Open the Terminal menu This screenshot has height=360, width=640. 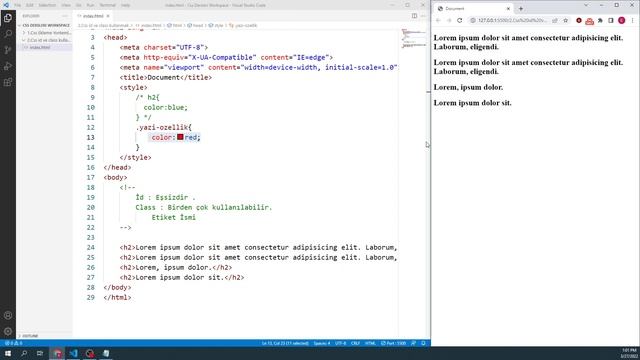coord(108,5)
